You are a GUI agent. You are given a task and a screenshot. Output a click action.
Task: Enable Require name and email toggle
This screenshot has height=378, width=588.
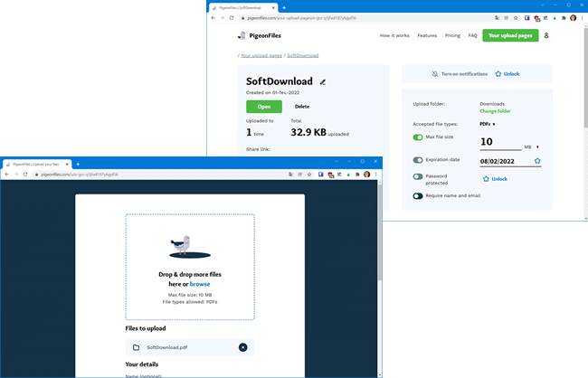tap(418, 195)
